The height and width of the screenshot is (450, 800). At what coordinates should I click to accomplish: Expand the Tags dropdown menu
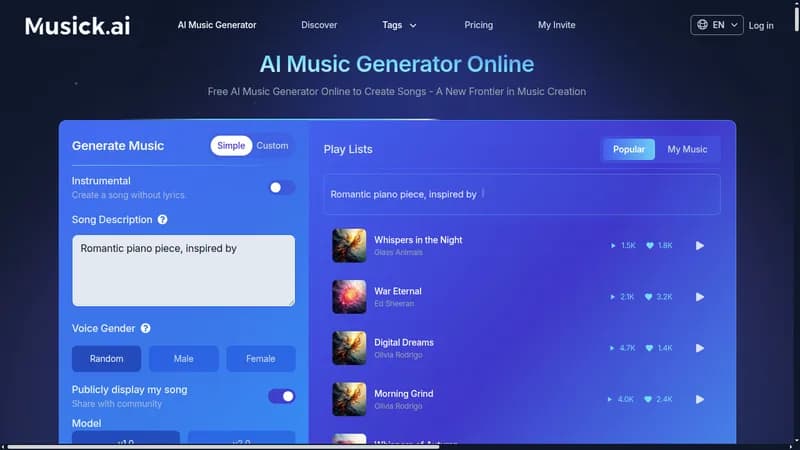coord(399,25)
